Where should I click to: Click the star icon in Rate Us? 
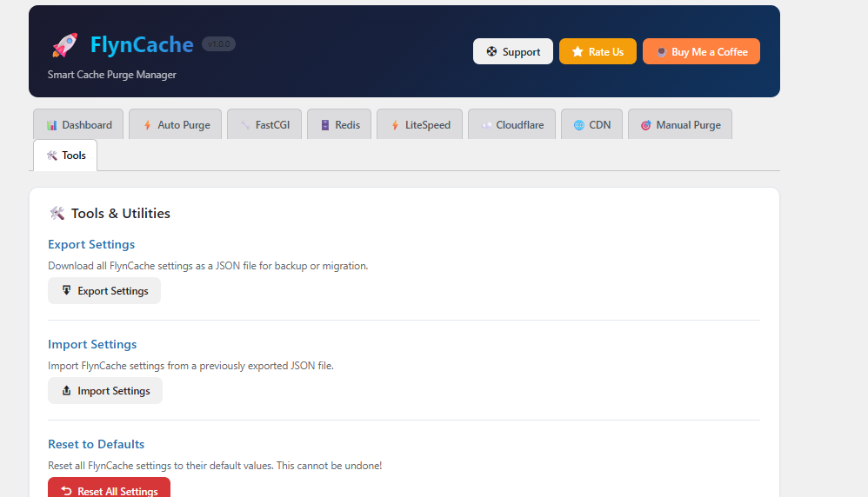click(578, 51)
